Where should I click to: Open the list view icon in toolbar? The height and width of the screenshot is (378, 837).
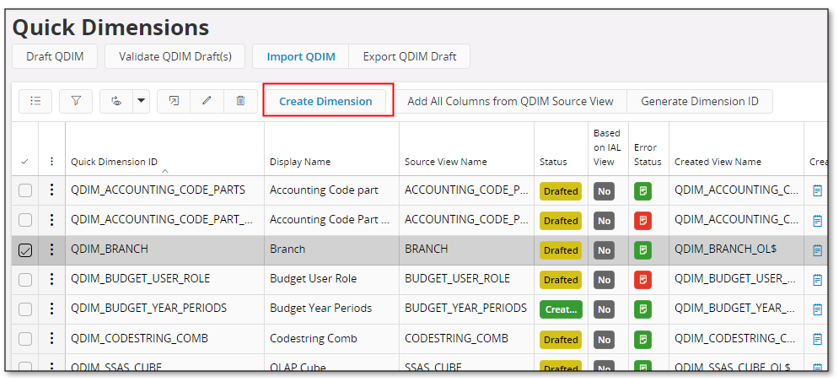pyautogui.click(x=35, y=101)
